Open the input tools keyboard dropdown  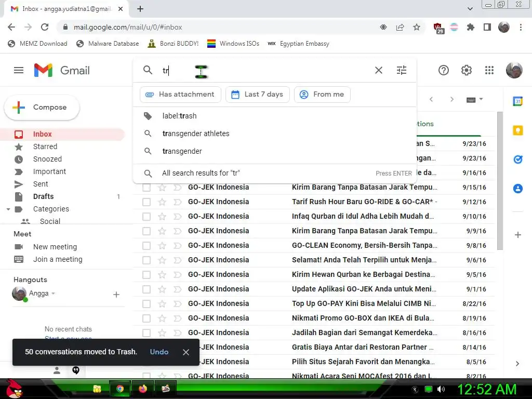click(x=474, y=99)
